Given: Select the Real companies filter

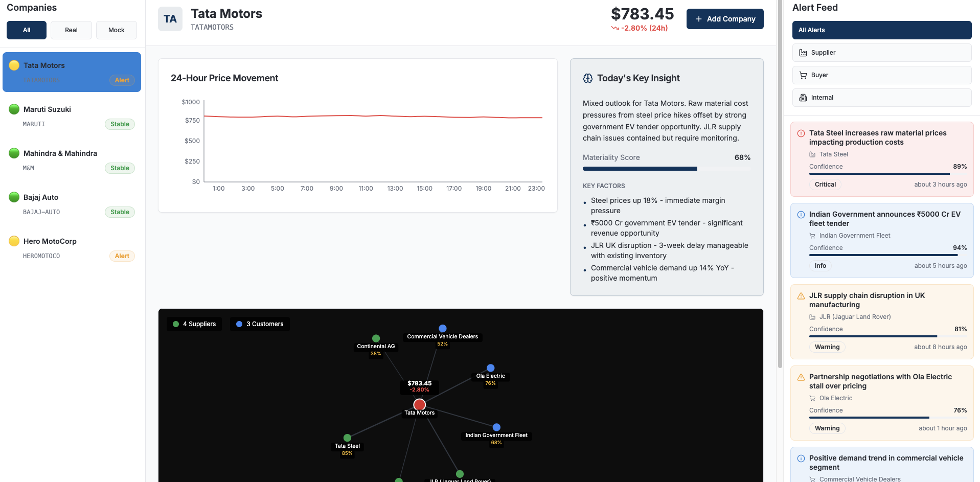Looking at the screenshot, I should (71, 30).
